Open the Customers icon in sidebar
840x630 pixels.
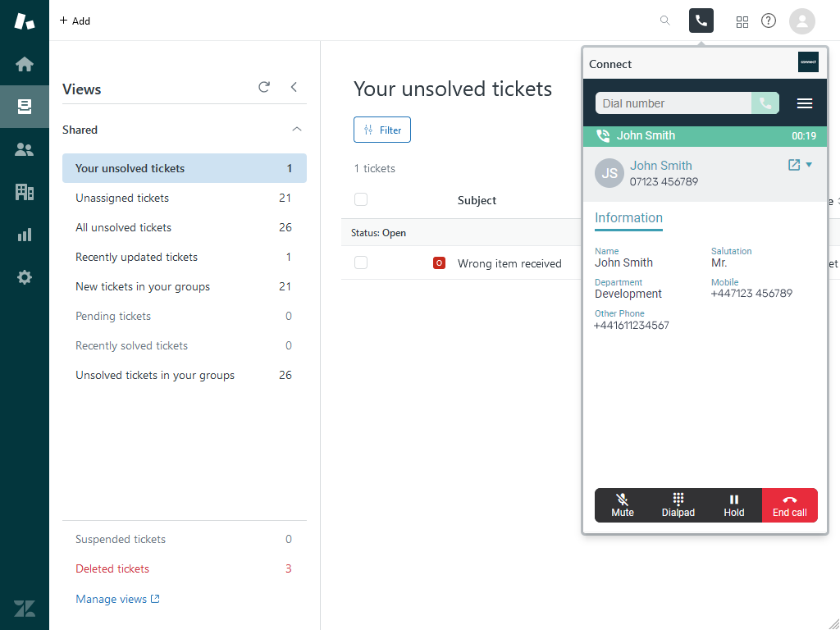click(25, 149)
